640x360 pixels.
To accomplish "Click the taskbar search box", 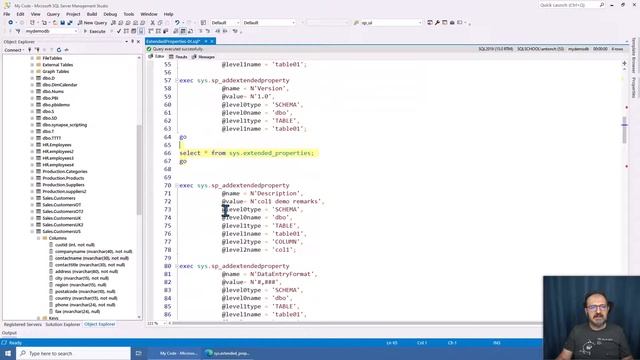I will coord(74,353).
